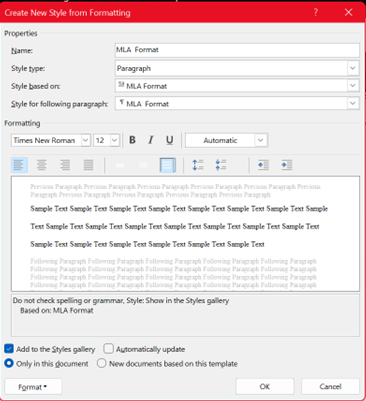Increase indent icon

[x=287, y=165]
